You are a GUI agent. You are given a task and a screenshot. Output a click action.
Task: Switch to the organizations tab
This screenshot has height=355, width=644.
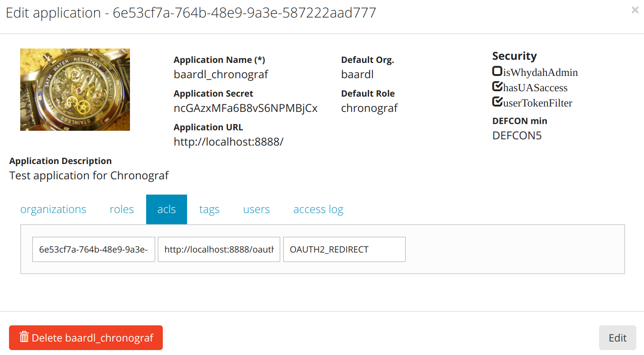pyautogui.click(x=53, y=209)
